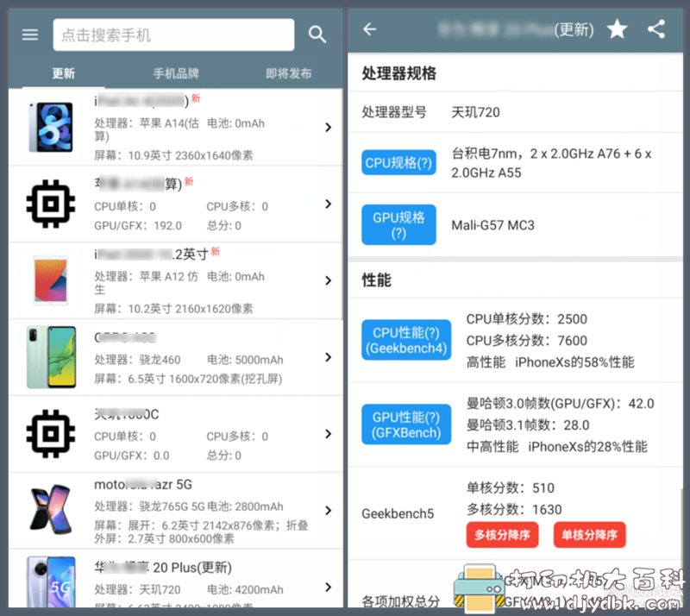Click 屏幕：10.2英寸 2160x1620像素 text
The image size is (690, 616).
tap(173, 309)
